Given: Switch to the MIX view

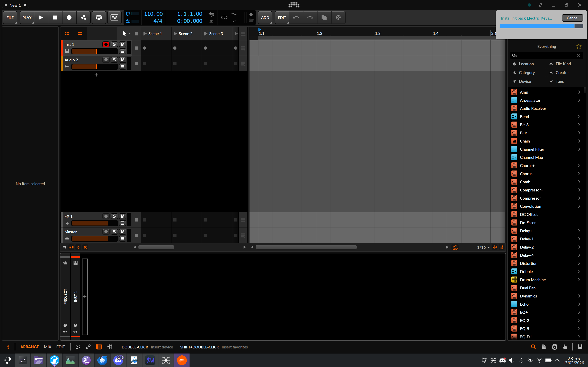Looking at the screenshot, I should [47, 347].
